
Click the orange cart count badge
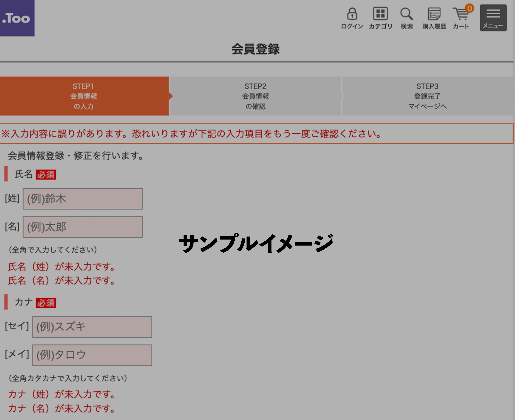[469, 8]
